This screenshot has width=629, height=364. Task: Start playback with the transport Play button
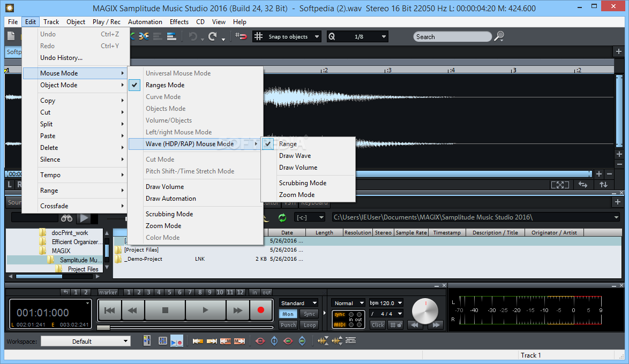coord(205,310)
